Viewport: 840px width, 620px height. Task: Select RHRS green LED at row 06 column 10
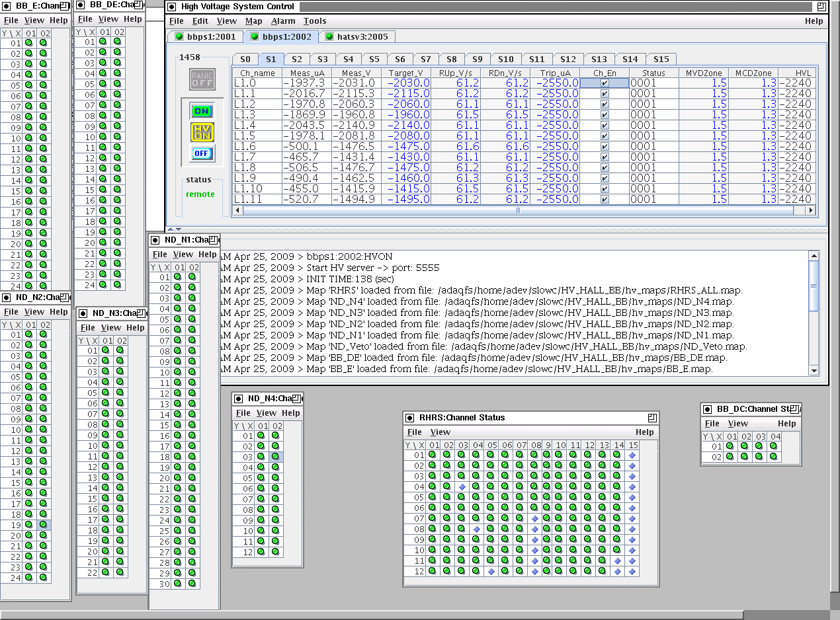click(560, 508)
